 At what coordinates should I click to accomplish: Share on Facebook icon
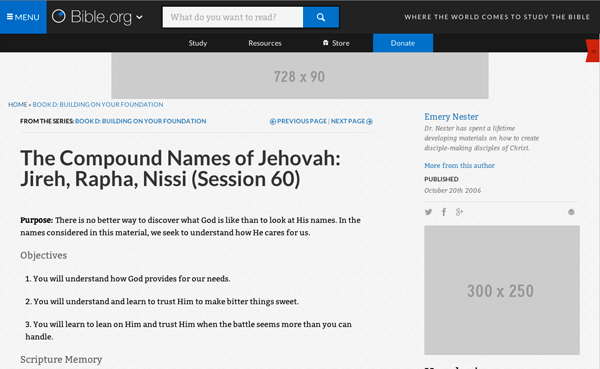(x=444, y=212)
